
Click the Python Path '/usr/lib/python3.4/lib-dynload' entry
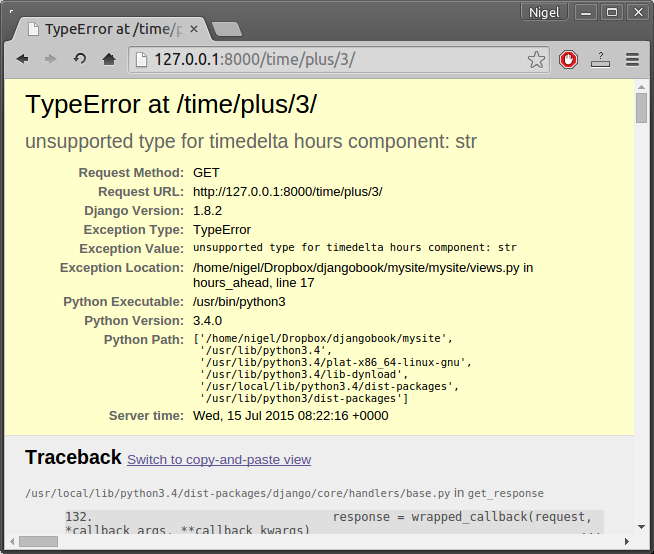point(304,375)
